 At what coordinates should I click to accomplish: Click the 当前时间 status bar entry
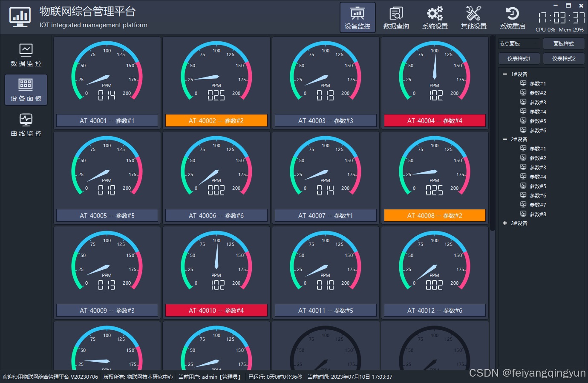(350, 377)
